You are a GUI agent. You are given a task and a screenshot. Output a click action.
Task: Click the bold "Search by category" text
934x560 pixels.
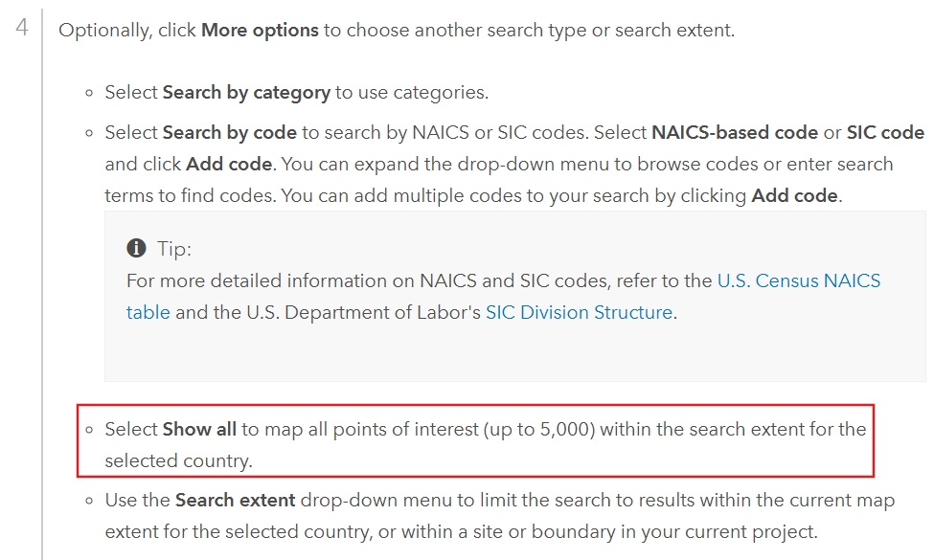(x=246, y=93)
